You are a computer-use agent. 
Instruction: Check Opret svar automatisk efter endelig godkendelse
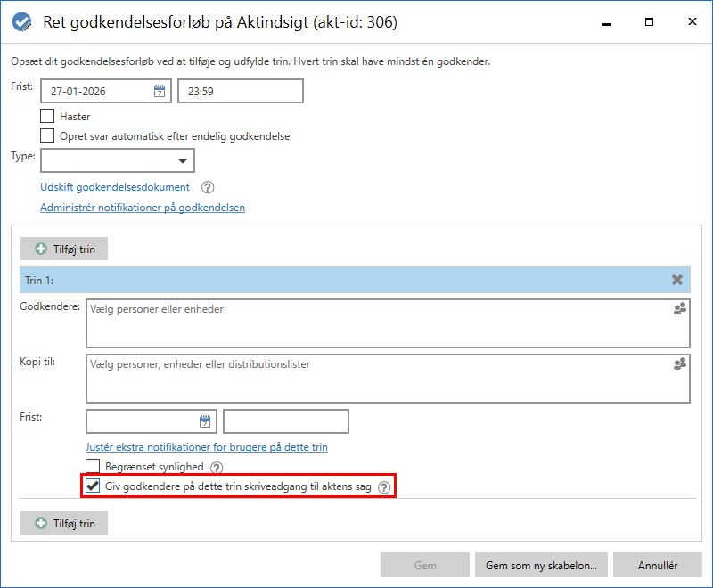(x=47, y=135)
